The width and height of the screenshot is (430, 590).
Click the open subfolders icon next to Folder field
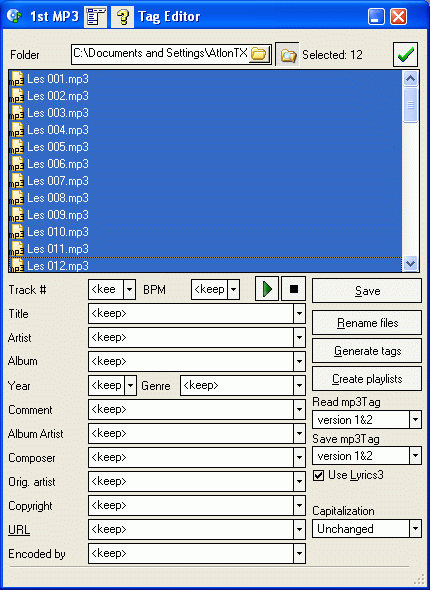coord(287,55)
